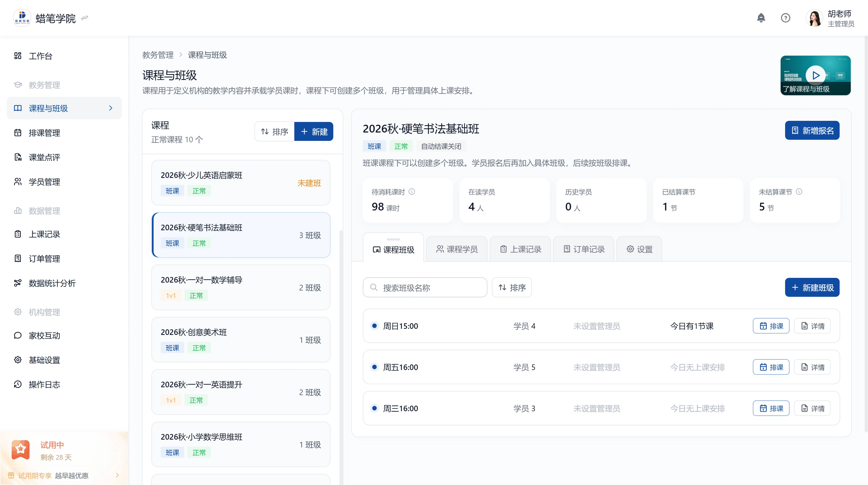Open the 设置 tab

pos(639,249)
